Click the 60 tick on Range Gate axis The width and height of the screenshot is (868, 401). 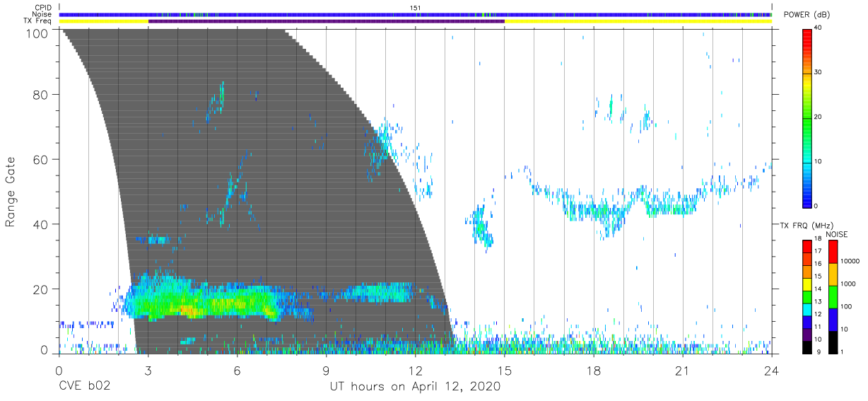pos(41,160)
